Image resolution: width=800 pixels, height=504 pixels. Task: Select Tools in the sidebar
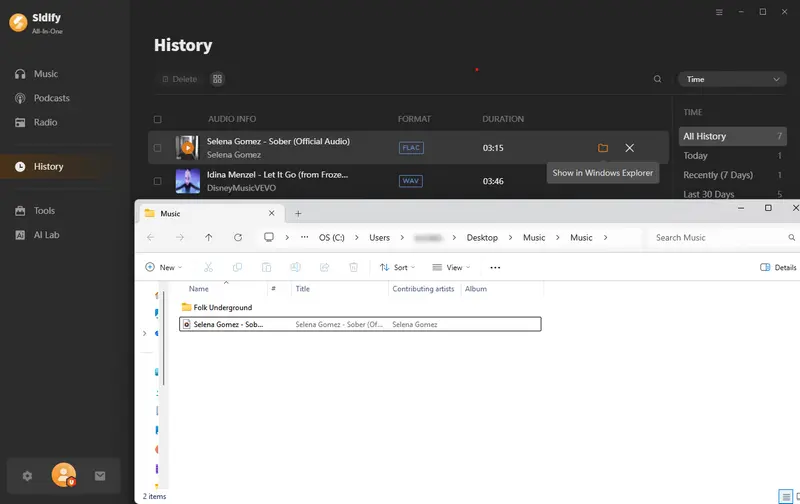(44, 211)
